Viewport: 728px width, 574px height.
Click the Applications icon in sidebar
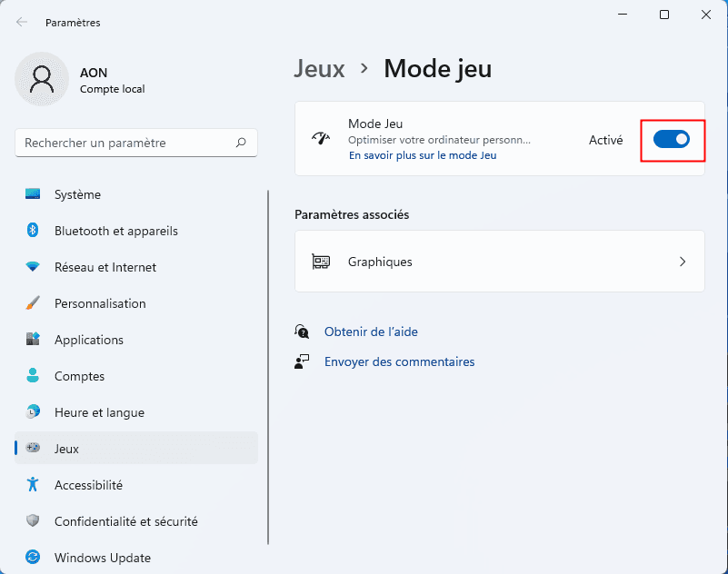coord(34,340)
